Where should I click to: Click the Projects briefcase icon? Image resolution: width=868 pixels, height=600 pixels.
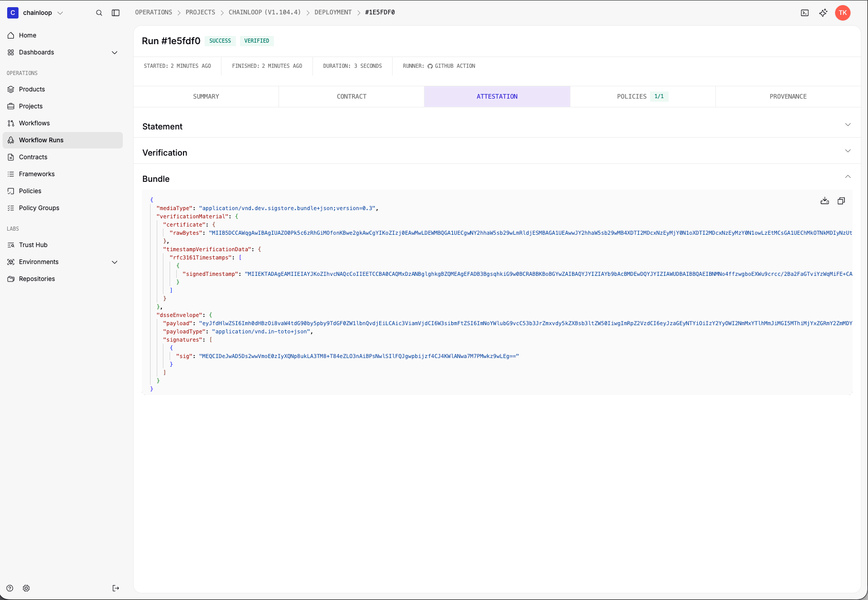[11, 106]
